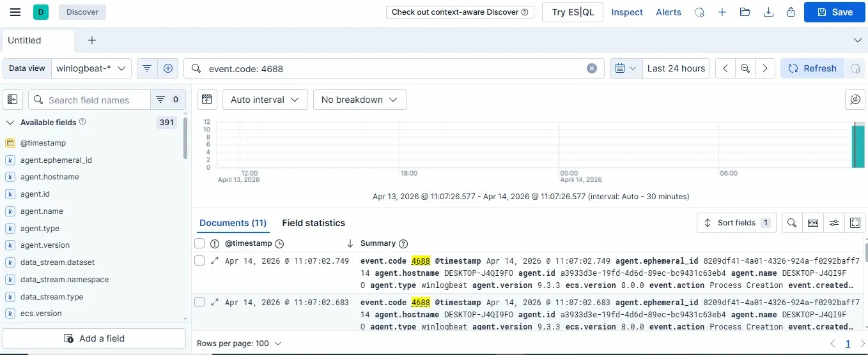Select the @timestamp field in list
Viewport: 868px width, 355px height.
43,143
